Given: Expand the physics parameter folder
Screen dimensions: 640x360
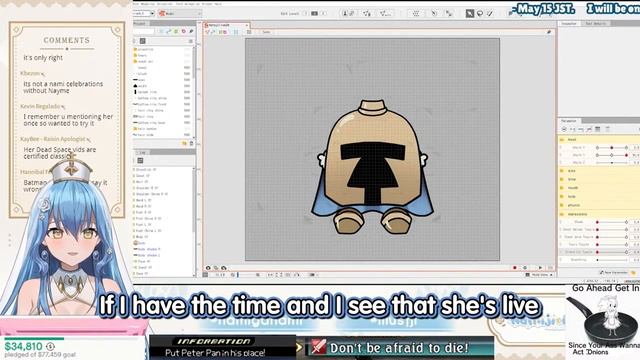Looking at the screenshot, I should pyautogui.click(x=562, y=205).
